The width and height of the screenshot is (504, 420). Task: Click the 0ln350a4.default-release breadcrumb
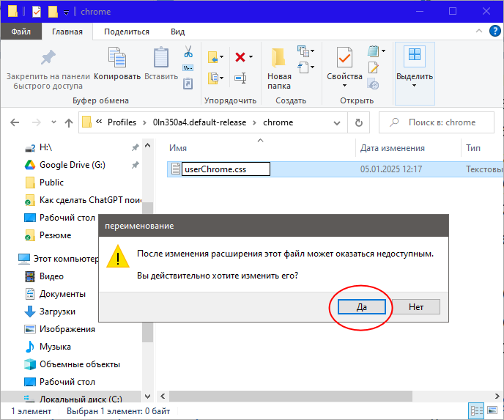(x=199, y=122)
